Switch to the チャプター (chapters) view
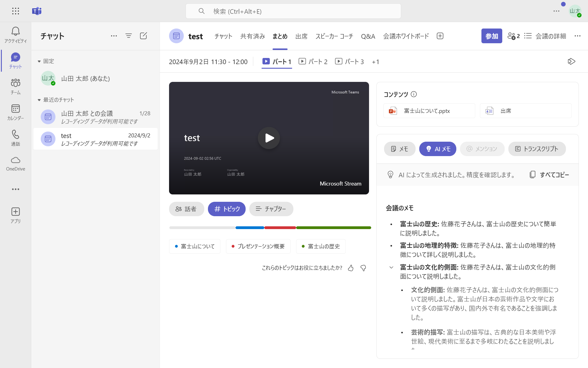 point(271,209)
